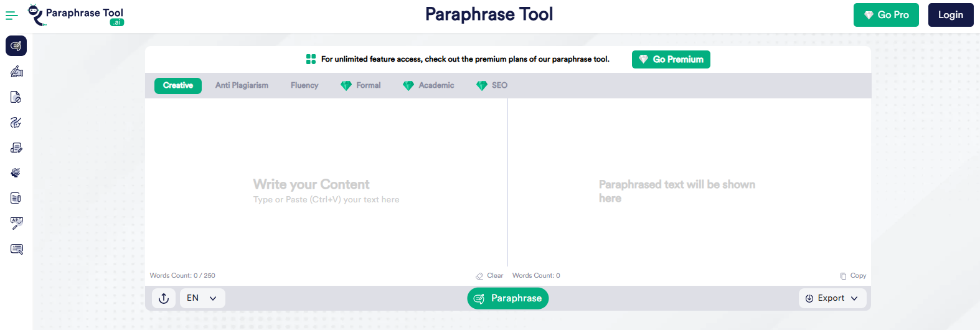
Task: Click the Paraphrase Tool .ai logo
Action: 77,16
